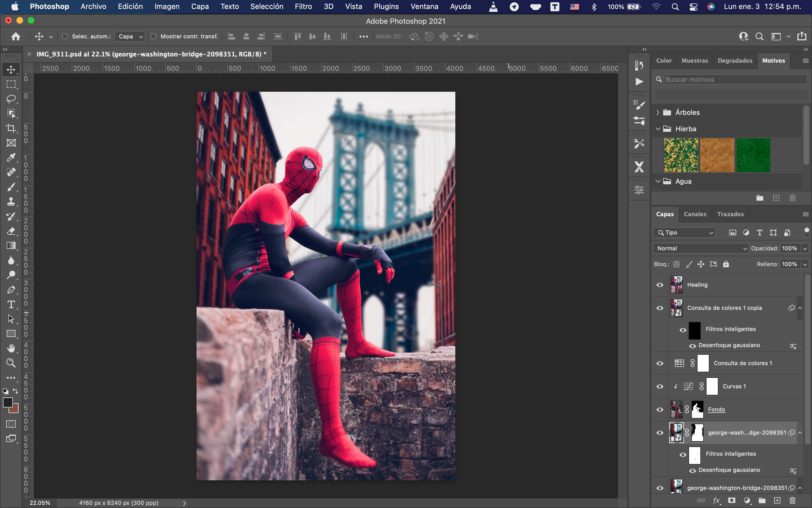Open the Selec. autom. Capa dropdown
Viewport: 812px width, 508px height.
130,36
